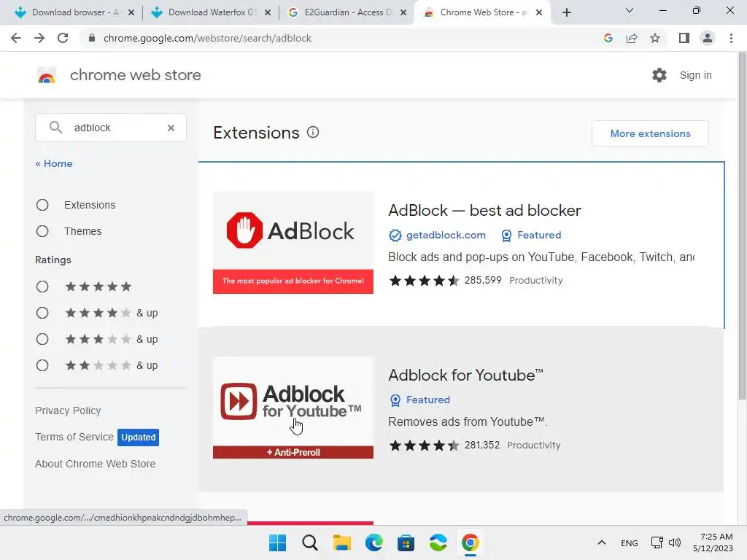Go back to the previous page
Viewport: 747px width, 560px height.
click(16, 38)
